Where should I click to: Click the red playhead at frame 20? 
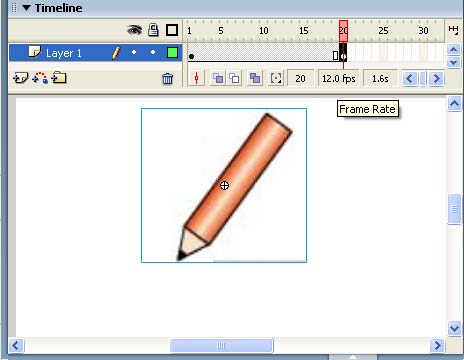343,30
